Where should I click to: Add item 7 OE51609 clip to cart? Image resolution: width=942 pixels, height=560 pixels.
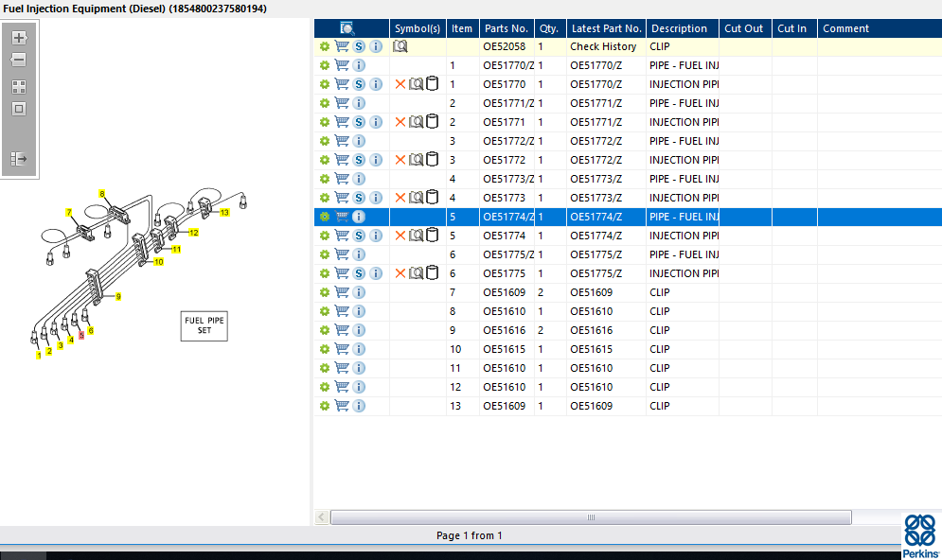[342, 292]
